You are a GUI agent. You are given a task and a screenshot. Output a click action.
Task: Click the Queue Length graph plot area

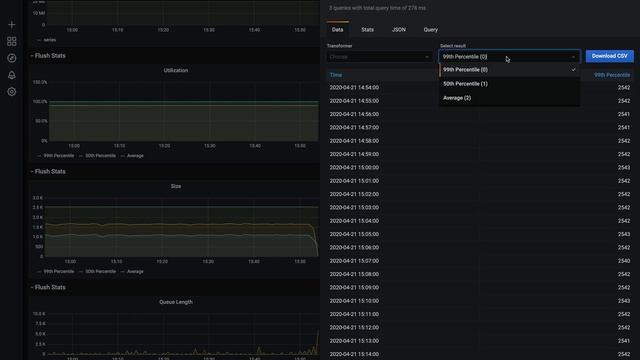182,334
